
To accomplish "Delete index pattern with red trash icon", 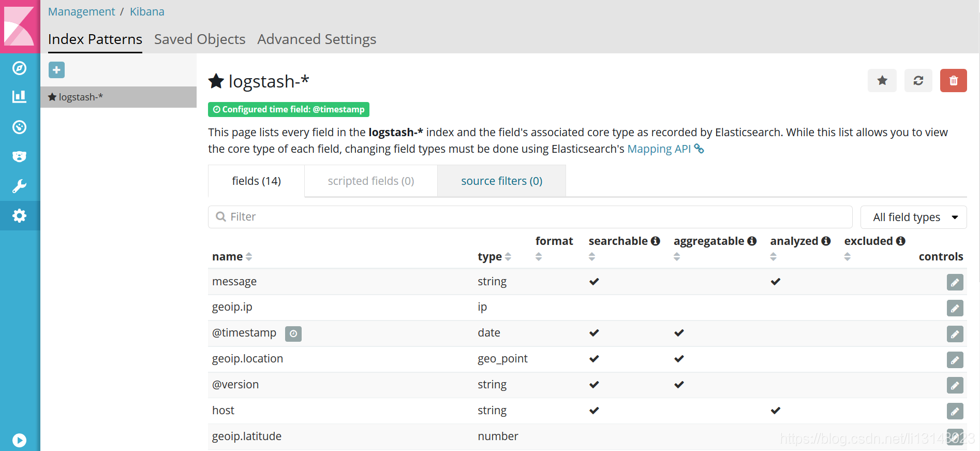I will coord(954,81).
